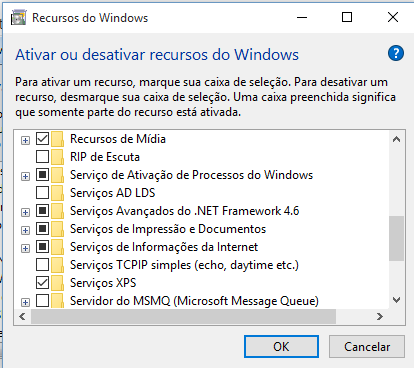This screenshot has height=368, width=414.
Task: Expand Serviços de Informações da Internet node
Action: pos(25,248)
